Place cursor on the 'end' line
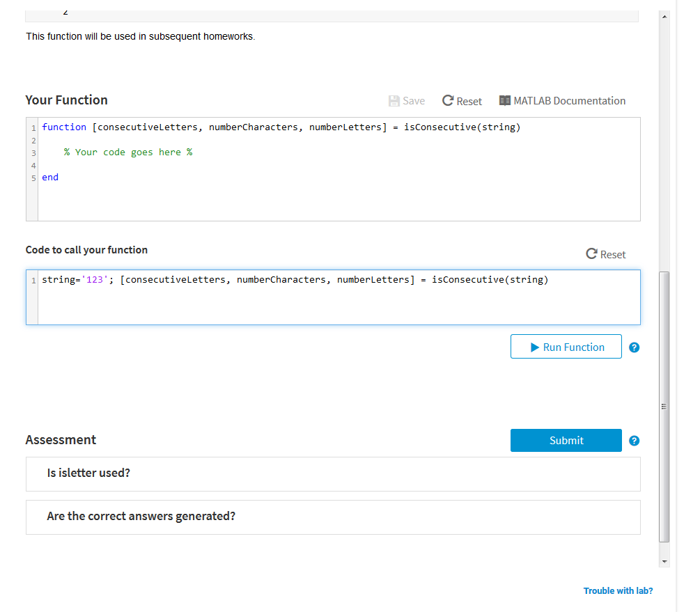This screenshot has width=700, height=612. click(x=50, y=178)
